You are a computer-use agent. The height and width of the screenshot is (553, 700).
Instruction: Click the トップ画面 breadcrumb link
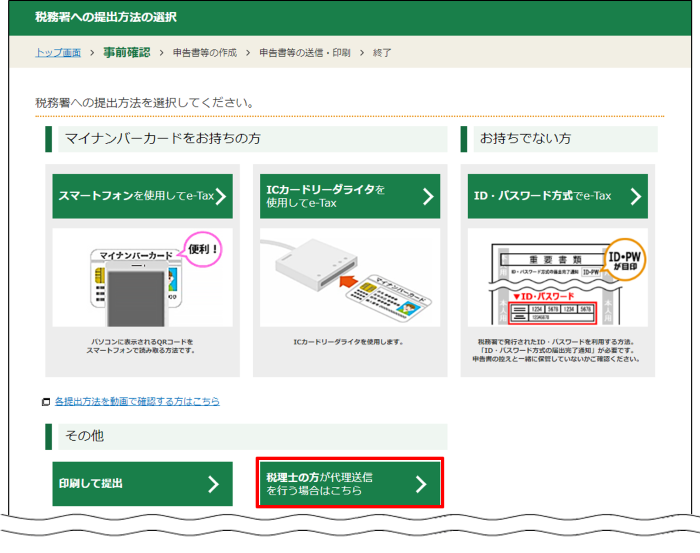pyautogui.click(x=58, y=52)
